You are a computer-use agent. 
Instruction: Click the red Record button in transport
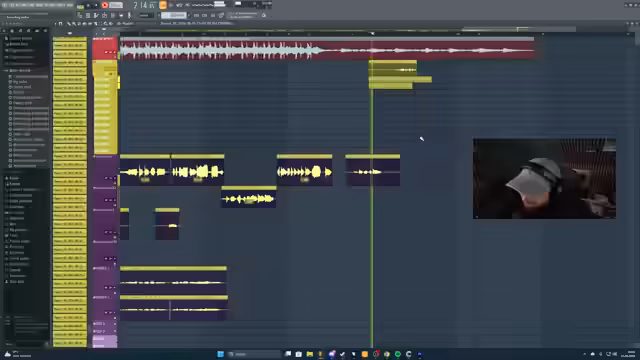pyautogui.click(x=105, y=5)
